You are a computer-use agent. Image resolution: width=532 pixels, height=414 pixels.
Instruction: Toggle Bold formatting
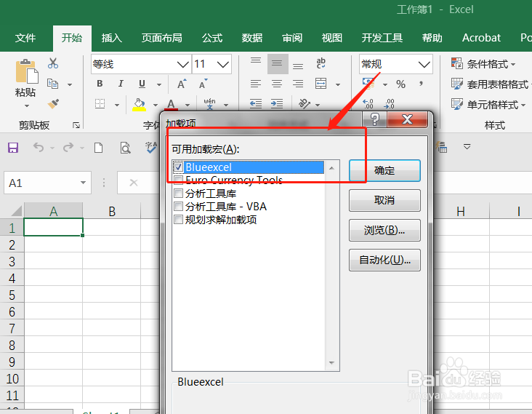click(x=100, y=84)
